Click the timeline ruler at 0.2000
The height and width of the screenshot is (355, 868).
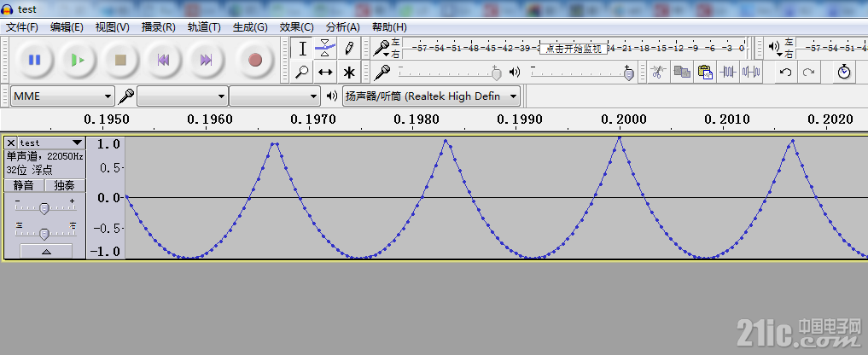point(623,119)
